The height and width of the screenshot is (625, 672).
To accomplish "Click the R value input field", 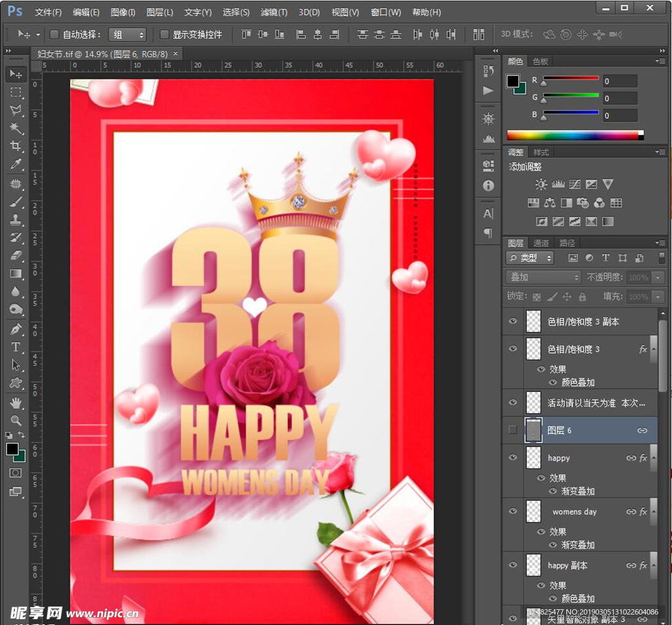I will (619, 81).
